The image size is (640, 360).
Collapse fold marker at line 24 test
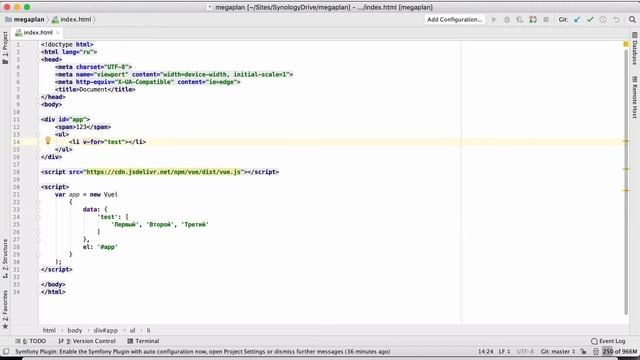38,217
